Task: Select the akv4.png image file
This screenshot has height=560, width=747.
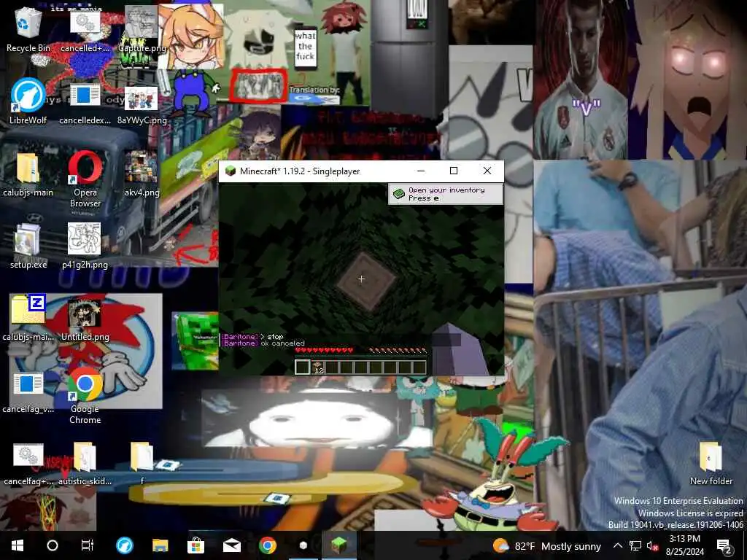Action: tap(142, 174)
